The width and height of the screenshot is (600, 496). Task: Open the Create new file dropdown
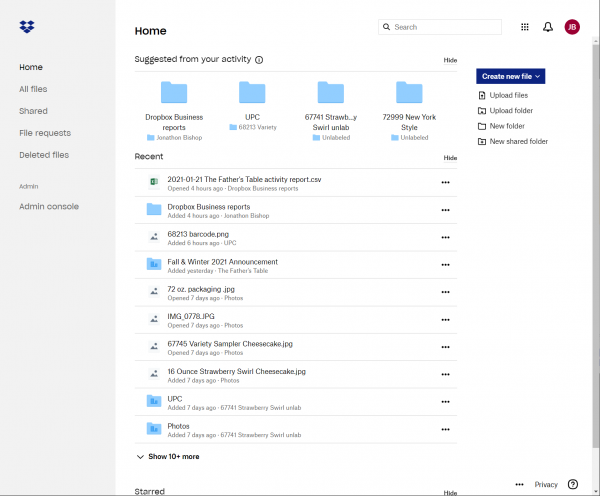click(x=510, y=76)
